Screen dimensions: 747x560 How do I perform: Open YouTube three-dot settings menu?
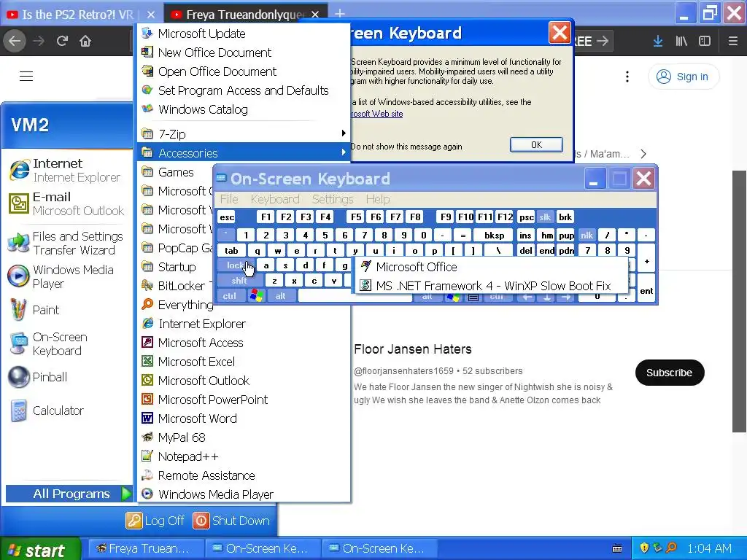pyautogui.click(x=627, y=77)
